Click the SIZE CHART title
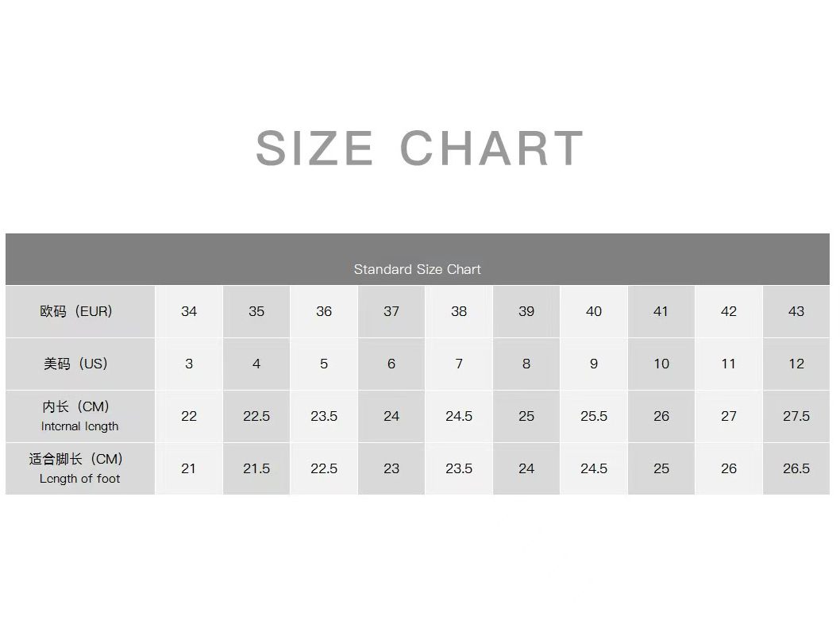The image size is (840, 624). point(419,148)
